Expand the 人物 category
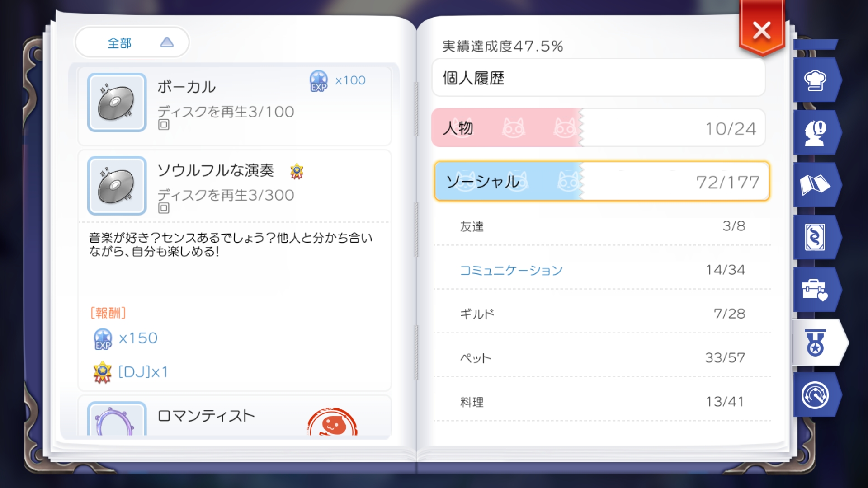The image size is (868, 488). click(x=598, y=128)
